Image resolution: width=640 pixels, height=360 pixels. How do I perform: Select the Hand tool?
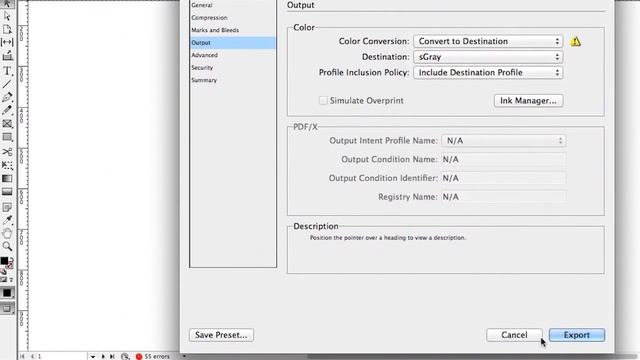click(7, 233)
